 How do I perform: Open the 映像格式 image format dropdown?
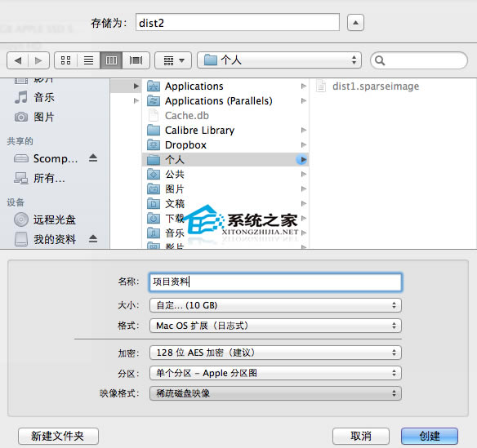(275, 393)
